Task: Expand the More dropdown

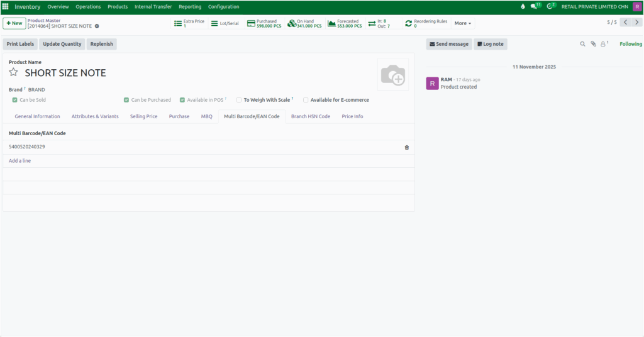Action: point(463,23)
